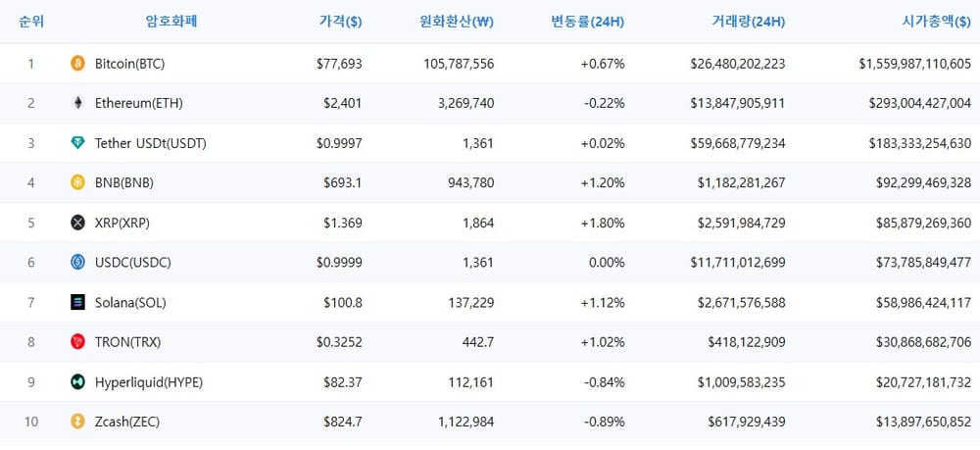Click the Bitcoin orange coin icon
This screenshot has width=980, height=450.
click(77, 63)
